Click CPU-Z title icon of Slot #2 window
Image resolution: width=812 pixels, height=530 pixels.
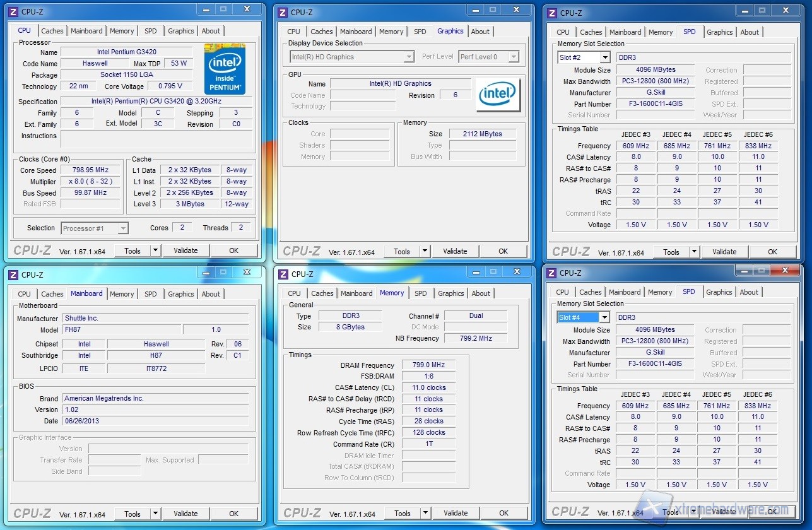point(552,13)
